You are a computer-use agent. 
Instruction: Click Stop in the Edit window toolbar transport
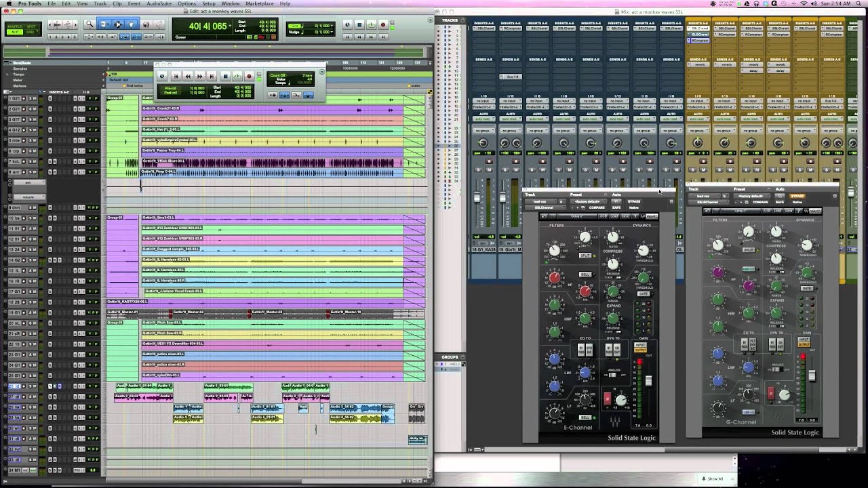coord(359,25)
